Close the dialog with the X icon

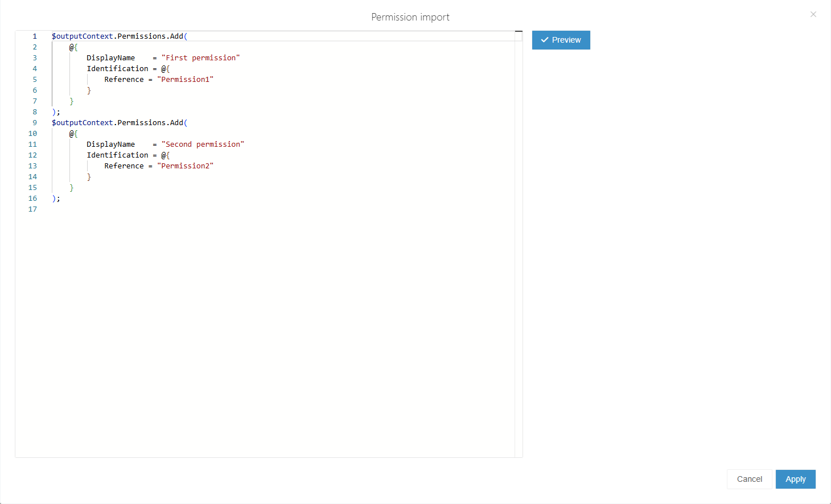click(x=813, y=14)
